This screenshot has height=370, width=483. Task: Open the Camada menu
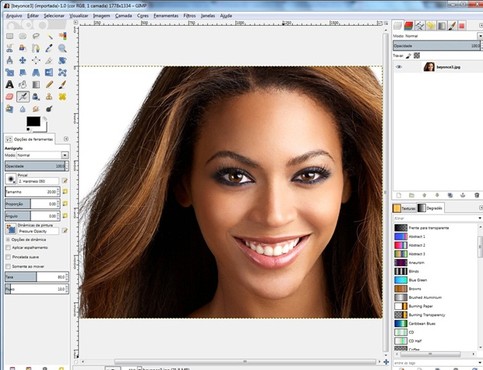[123, 16]
